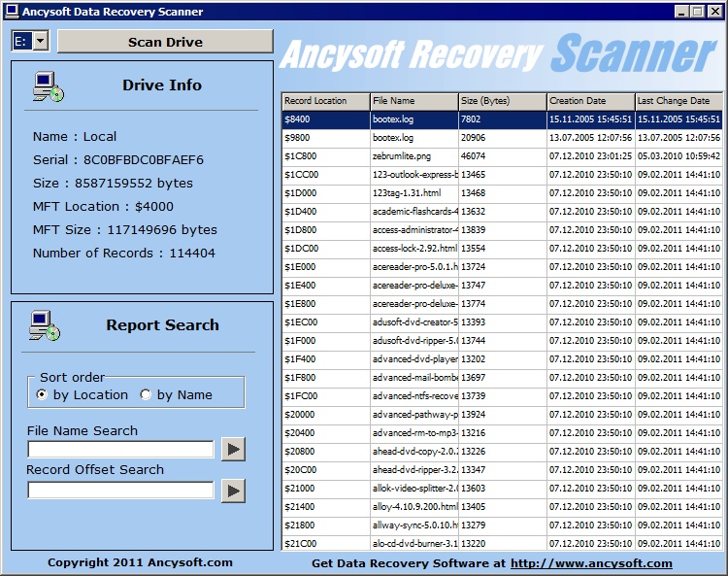Click the app icon in the title bar
This screenshot has width=728, height=576.
click(x=12, y=11)
